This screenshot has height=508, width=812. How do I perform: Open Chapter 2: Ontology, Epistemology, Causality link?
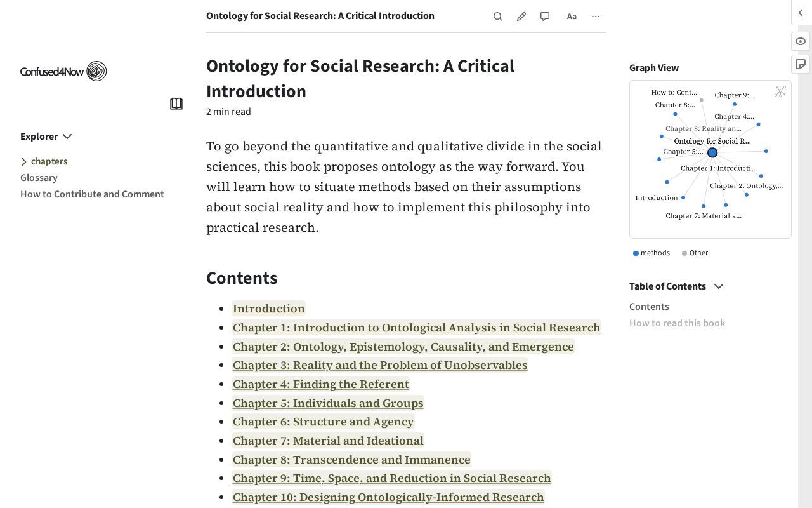(x=403, y=347)
